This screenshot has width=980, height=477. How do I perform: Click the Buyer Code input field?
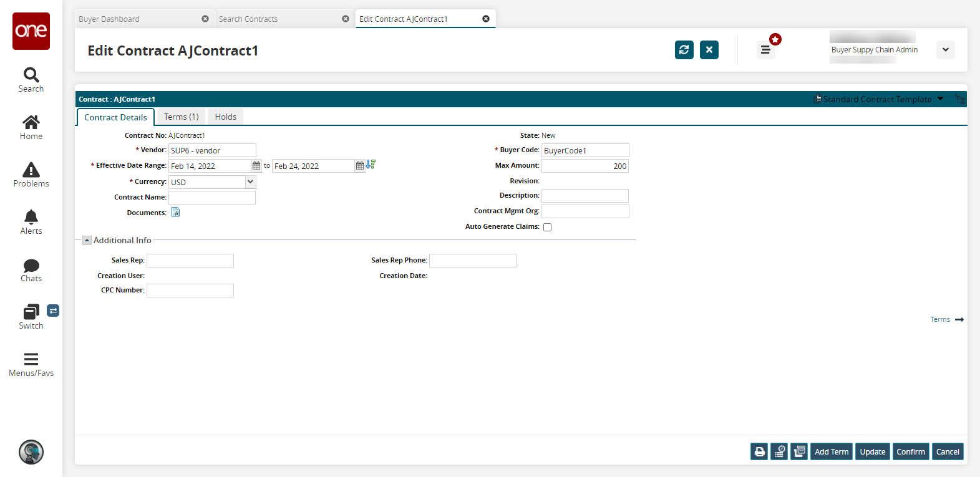click(x=585, y=150)
